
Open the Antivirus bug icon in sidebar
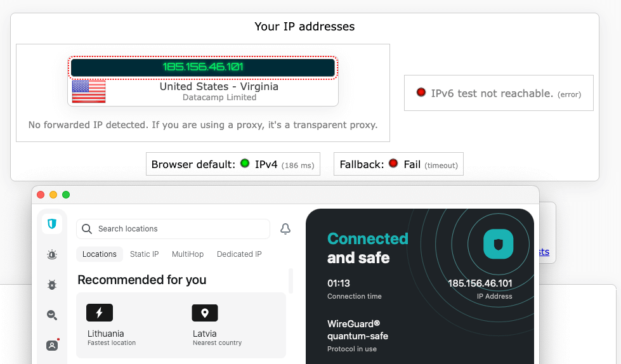(52, 284)
